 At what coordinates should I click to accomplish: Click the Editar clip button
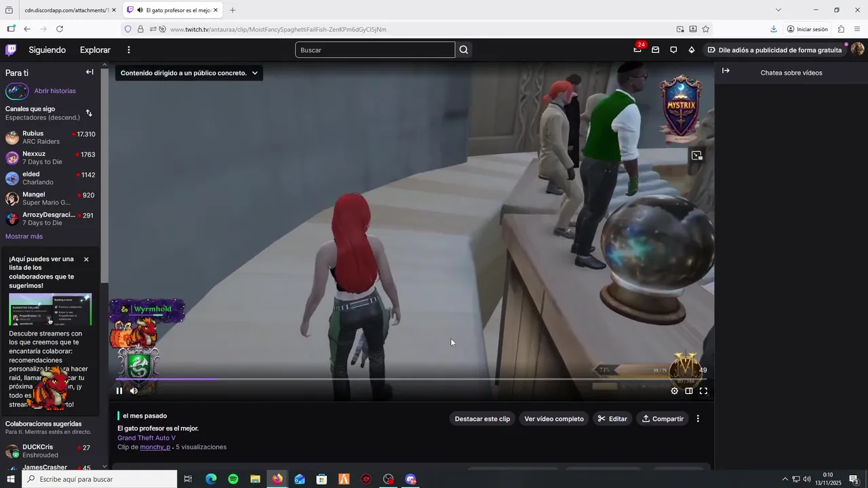pos(612,419)
